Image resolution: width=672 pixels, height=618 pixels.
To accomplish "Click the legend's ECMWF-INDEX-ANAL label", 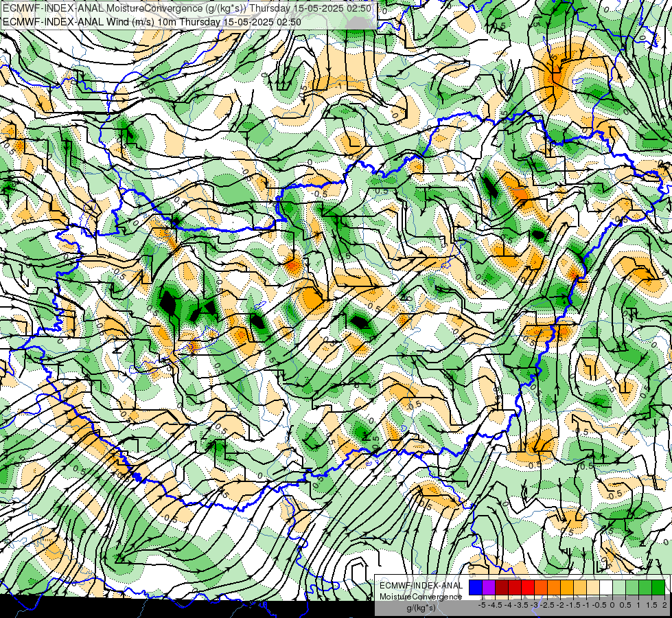I will [x=421, y=586].
